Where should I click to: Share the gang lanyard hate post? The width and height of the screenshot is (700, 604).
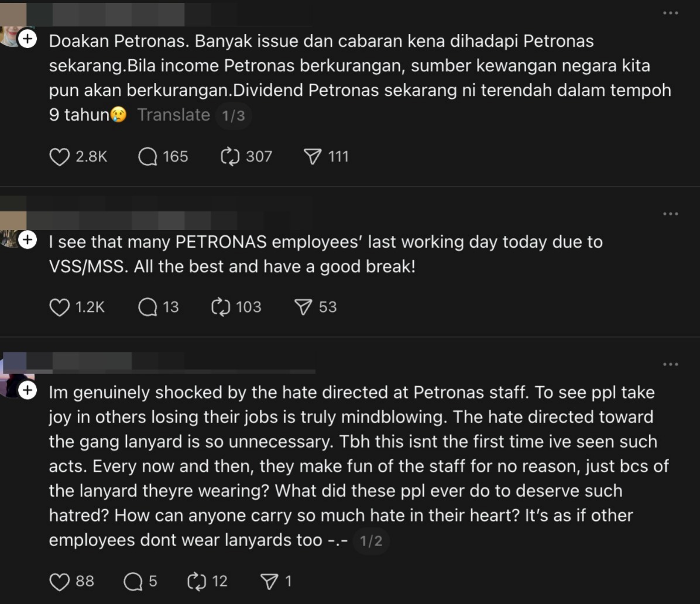pyautogui.click(x=269, y=581)
